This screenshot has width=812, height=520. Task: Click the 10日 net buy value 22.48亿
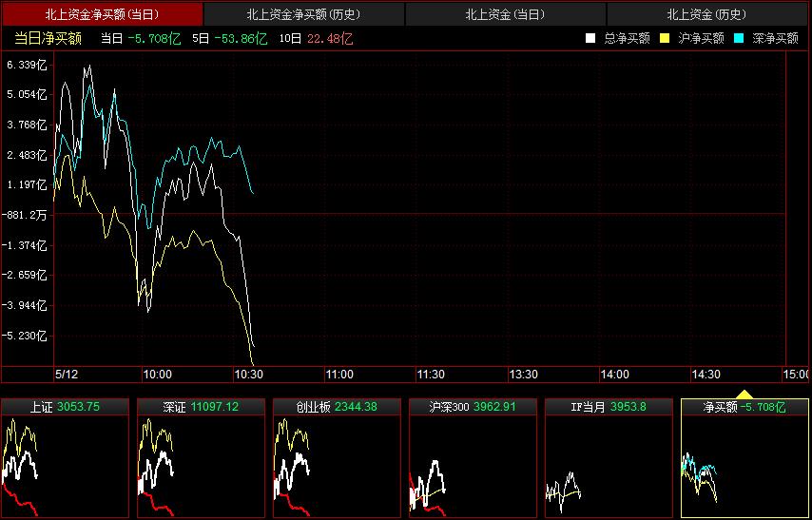330,38
